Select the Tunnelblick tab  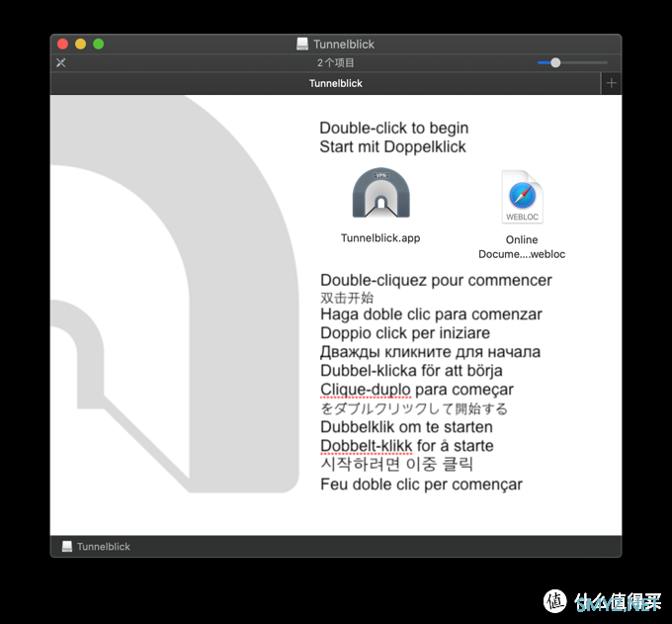click(x=325, y=83)
